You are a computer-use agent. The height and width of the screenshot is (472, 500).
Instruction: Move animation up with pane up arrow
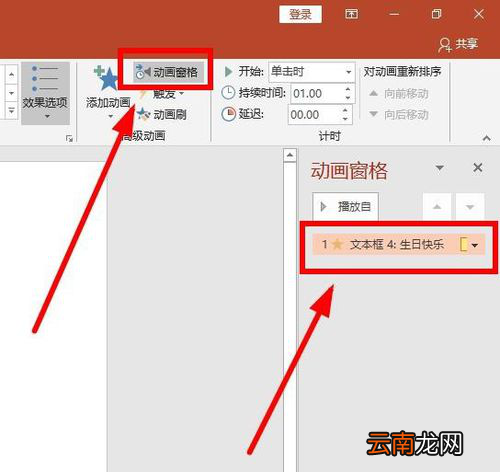coord(437,207)
